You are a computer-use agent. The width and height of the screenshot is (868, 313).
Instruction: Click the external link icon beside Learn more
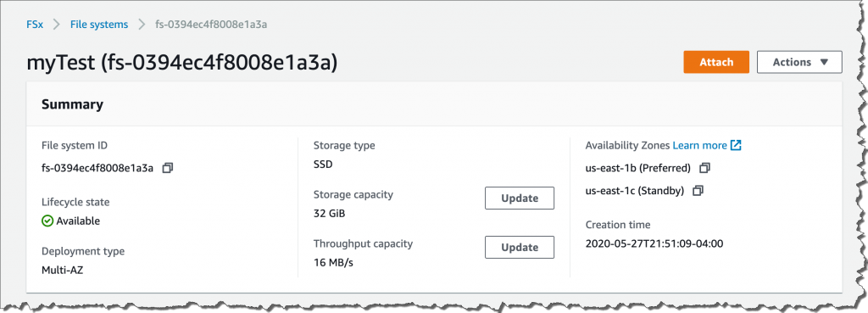point(736,145)
